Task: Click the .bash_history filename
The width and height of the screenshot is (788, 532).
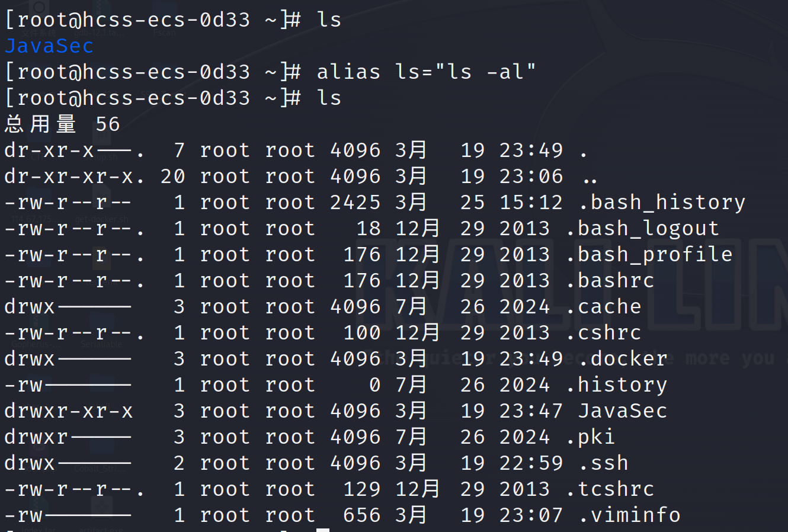Action: (662, 202)
